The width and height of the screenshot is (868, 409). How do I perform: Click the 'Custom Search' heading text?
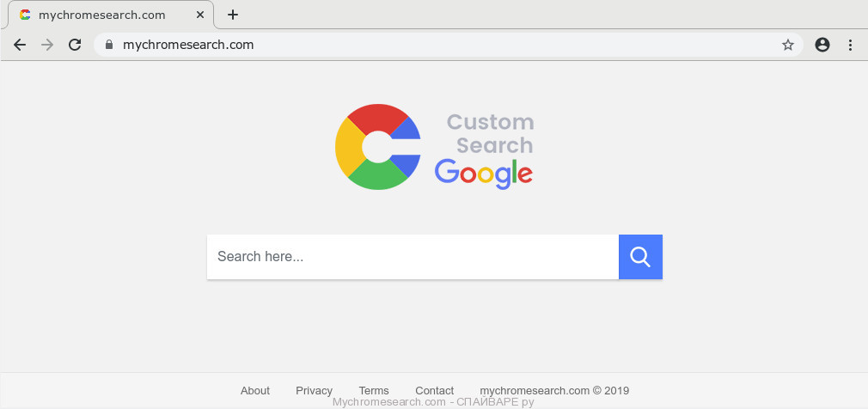(492, 133)
